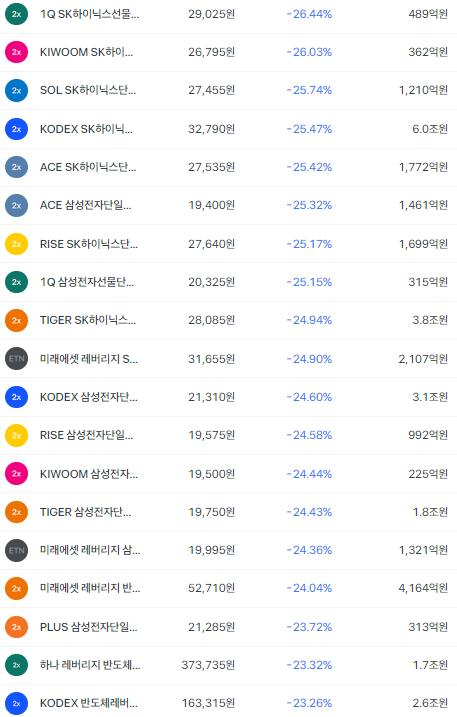Click the orange 2x icon for TIGER SK하이닉스
This screenshot has width=457, height=717.
(x=16, y=320)
